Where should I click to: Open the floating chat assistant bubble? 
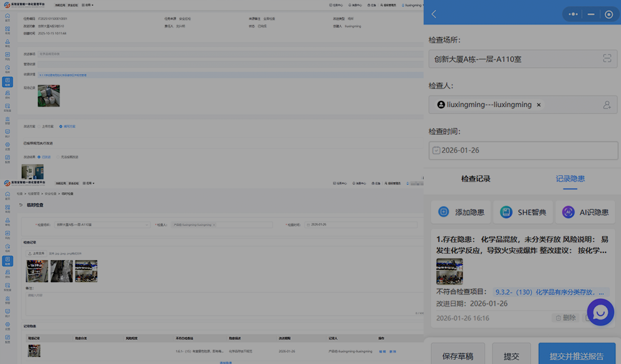coord(600,312)
